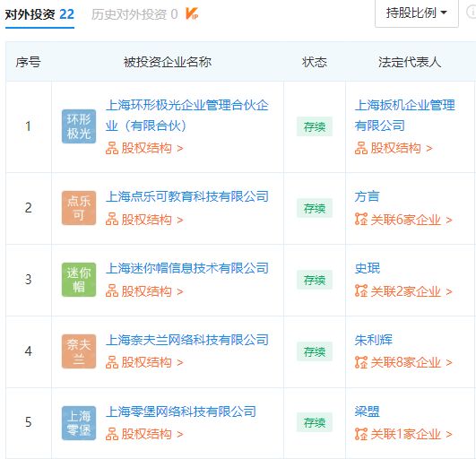Open the 持股比例 dropdown filter
This screenshot has height=459, width=476.
coord(417,13)
